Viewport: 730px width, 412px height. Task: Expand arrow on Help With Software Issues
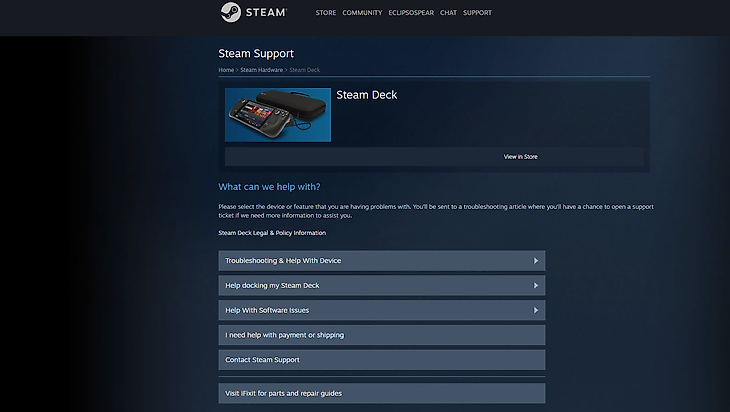tap(536, 310)
